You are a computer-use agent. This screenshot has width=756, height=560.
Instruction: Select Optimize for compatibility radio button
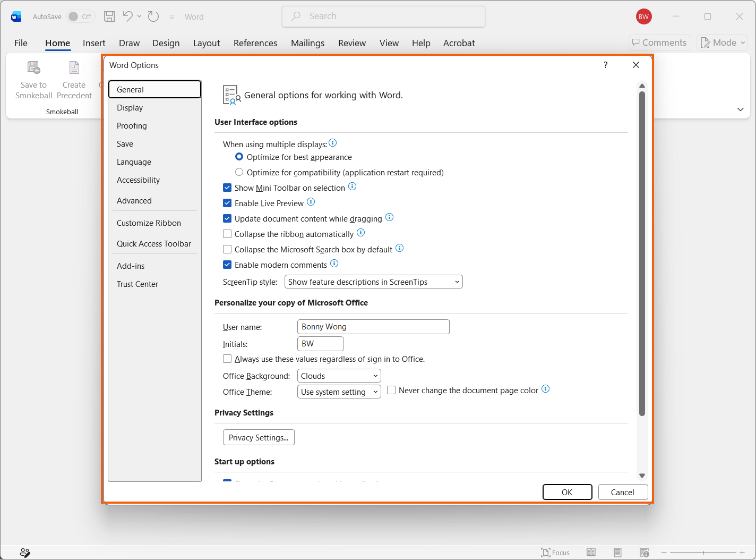239,172
